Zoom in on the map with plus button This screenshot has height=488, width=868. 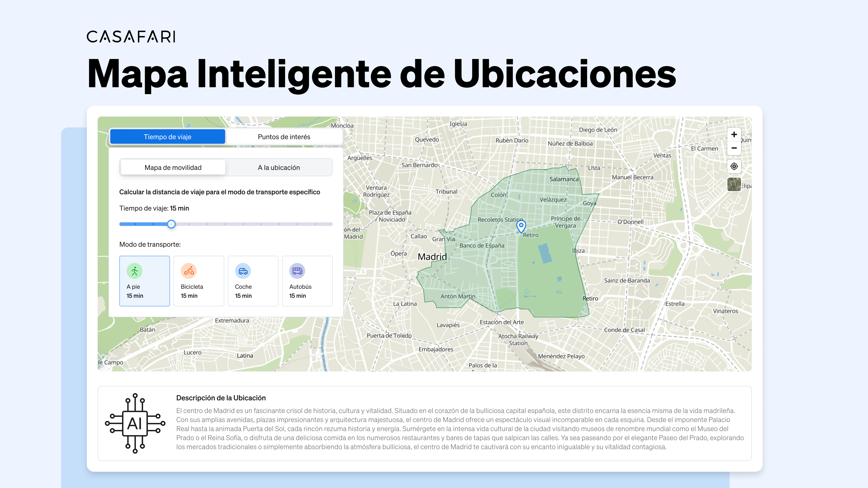click(x=734, y=135)
